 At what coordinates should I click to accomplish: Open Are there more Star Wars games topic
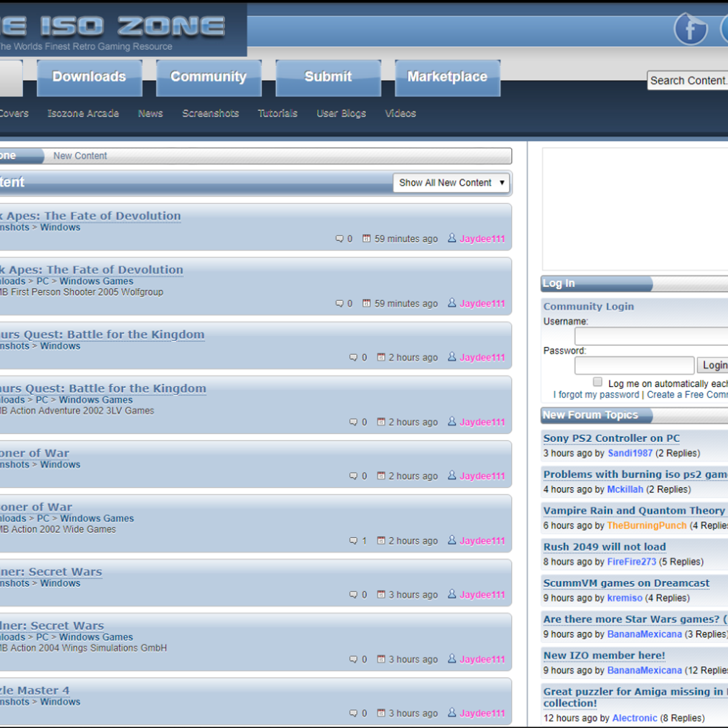point(635,619)
